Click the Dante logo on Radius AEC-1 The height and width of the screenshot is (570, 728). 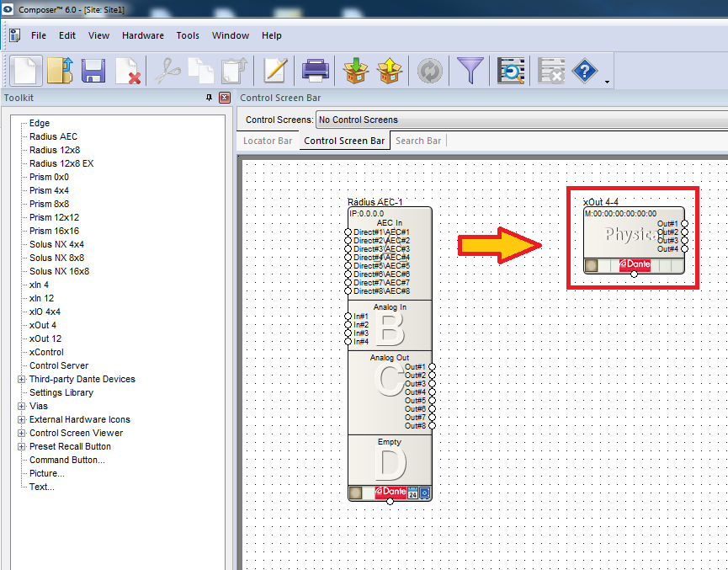pos(391,492)
